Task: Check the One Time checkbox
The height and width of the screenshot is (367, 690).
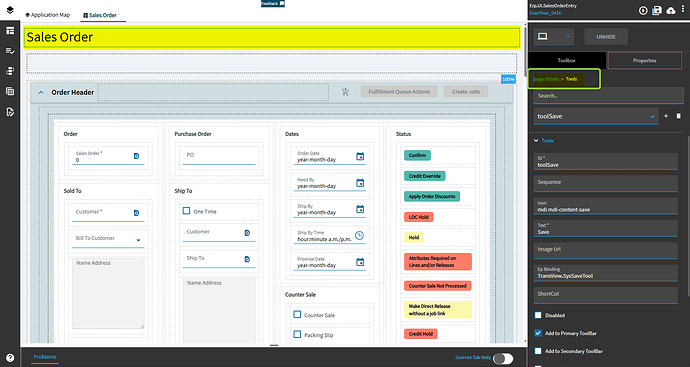Action: pyautogui.click(x=186, y=211)
